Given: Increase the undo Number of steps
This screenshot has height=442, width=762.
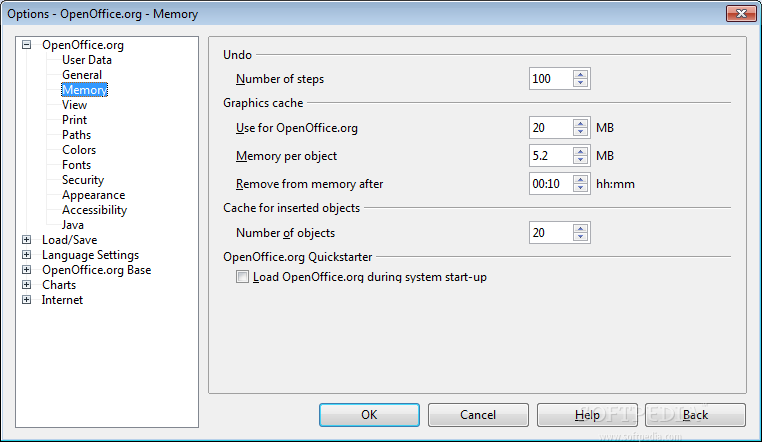Looking at the screenshot, I should coord(580,74).
